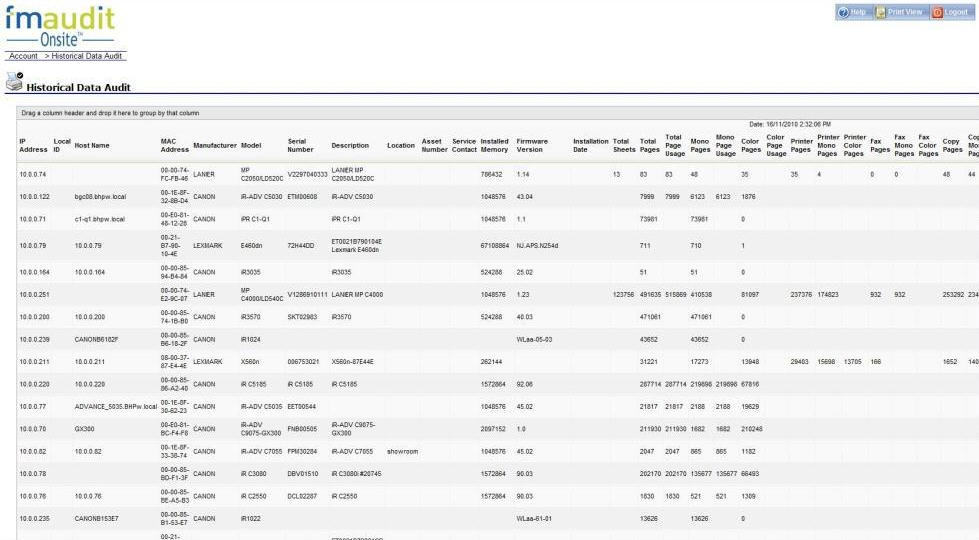The image size is (979, 540).
Task: Select host name ADVANCE_5035.BHPw.local
Action: (116, 406)
